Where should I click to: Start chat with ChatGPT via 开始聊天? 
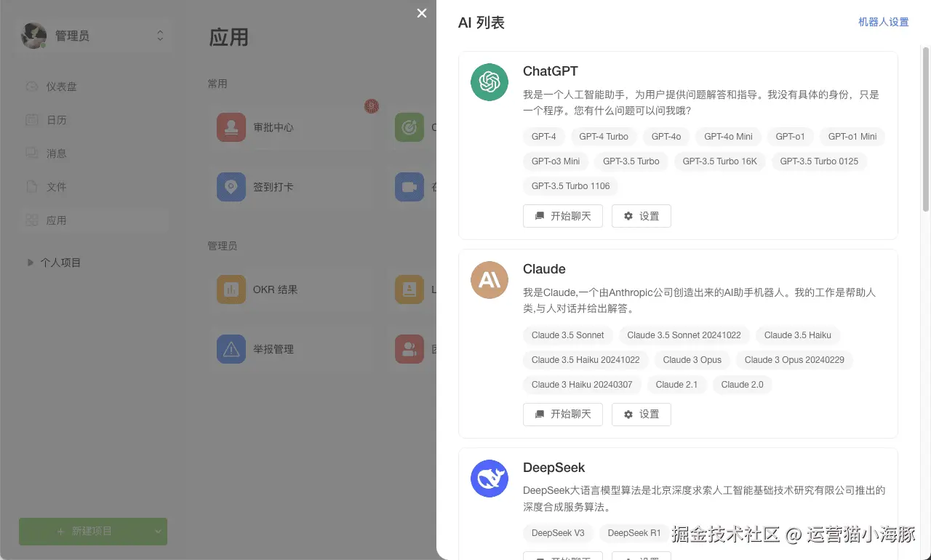click(x=563, y=216)
